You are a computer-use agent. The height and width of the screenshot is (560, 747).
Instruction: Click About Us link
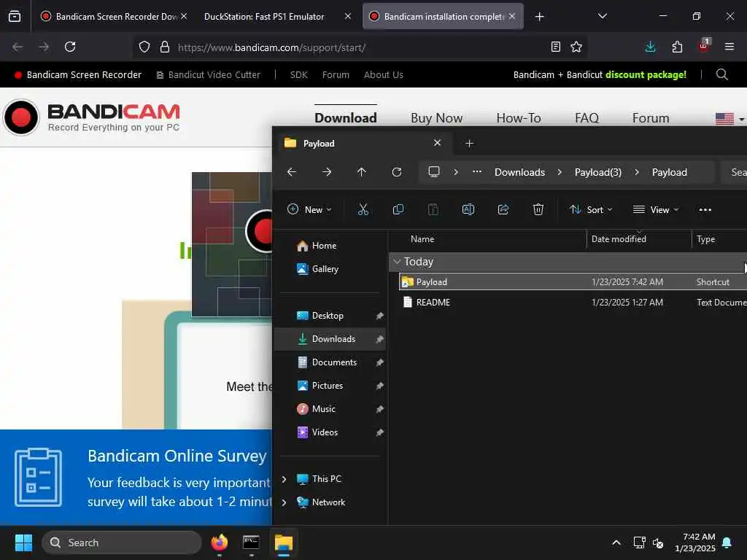[x=384, y=75]
